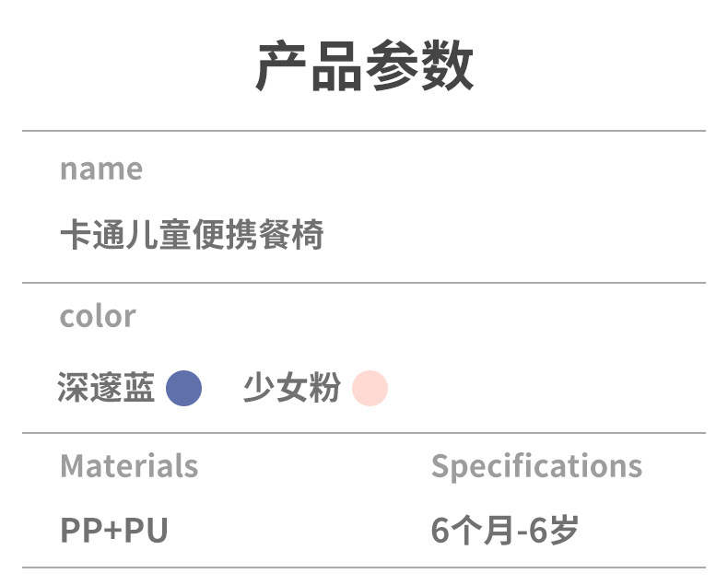Click the 产品参数 heading
Screen dimensions: 728x585
364,67
